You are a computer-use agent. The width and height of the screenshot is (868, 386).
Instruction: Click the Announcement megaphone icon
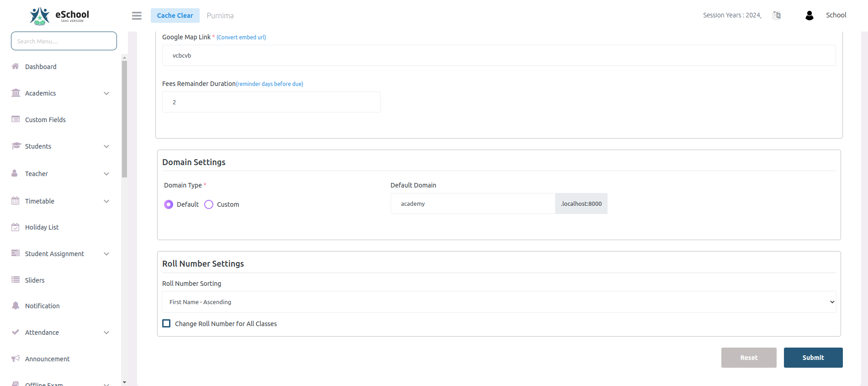coord(16,359)
